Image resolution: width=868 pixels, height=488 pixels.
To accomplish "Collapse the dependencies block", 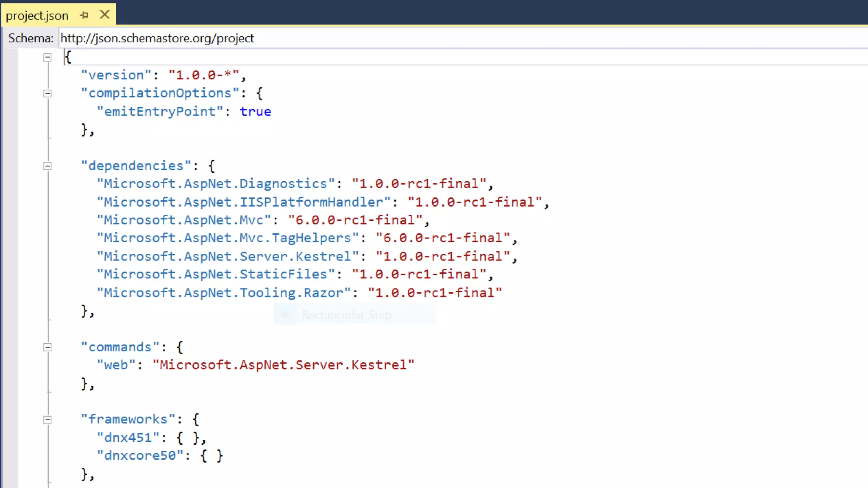I will [x=47, y=166].
